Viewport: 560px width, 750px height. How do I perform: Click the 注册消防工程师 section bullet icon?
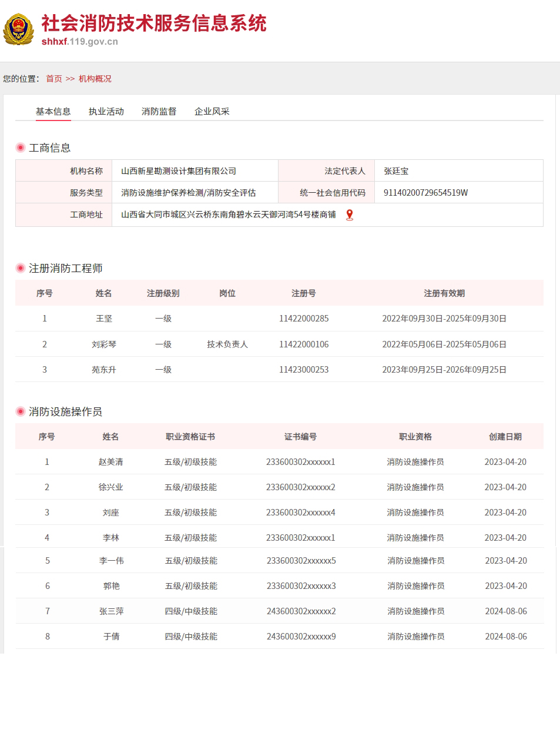click(x=21, y=268)
